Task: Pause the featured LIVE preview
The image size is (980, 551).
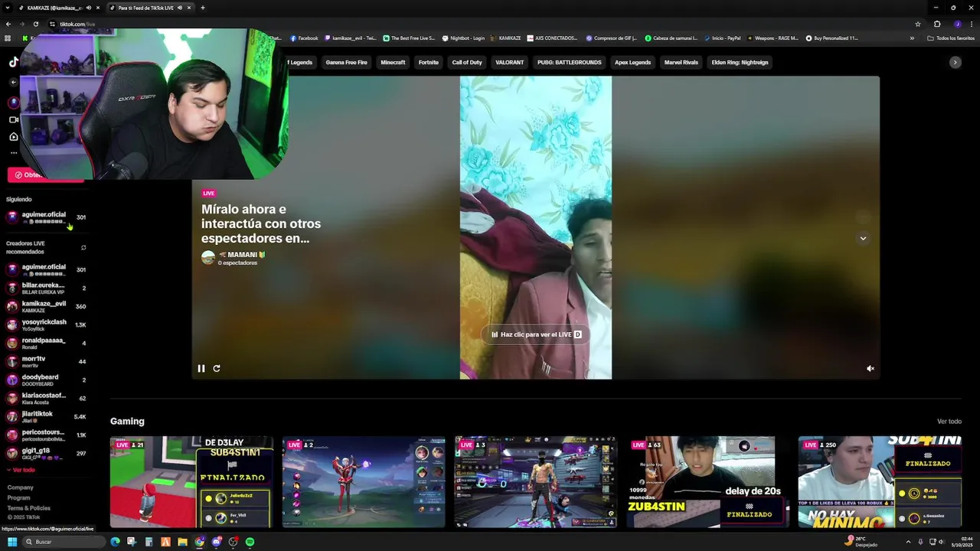Action: click(x=201, y=368)
